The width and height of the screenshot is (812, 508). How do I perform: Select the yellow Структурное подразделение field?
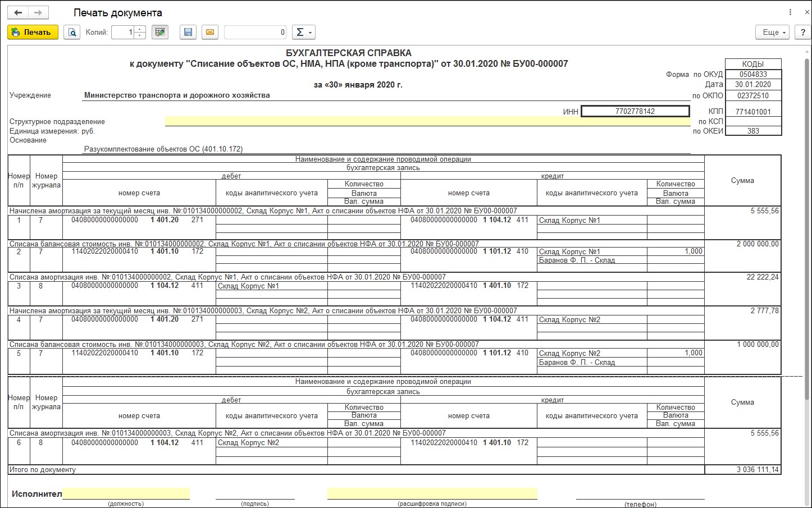(x=427, y=121)
